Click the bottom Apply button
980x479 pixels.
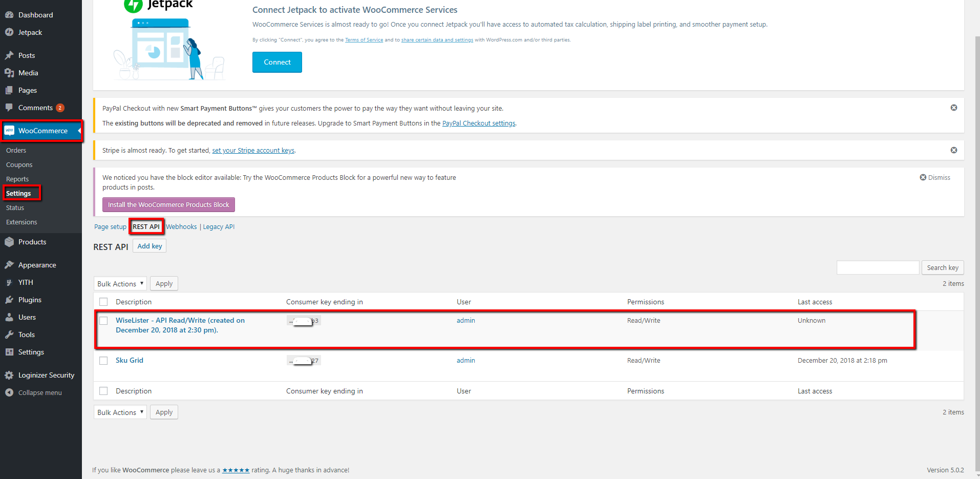click(x=164, y=412)
